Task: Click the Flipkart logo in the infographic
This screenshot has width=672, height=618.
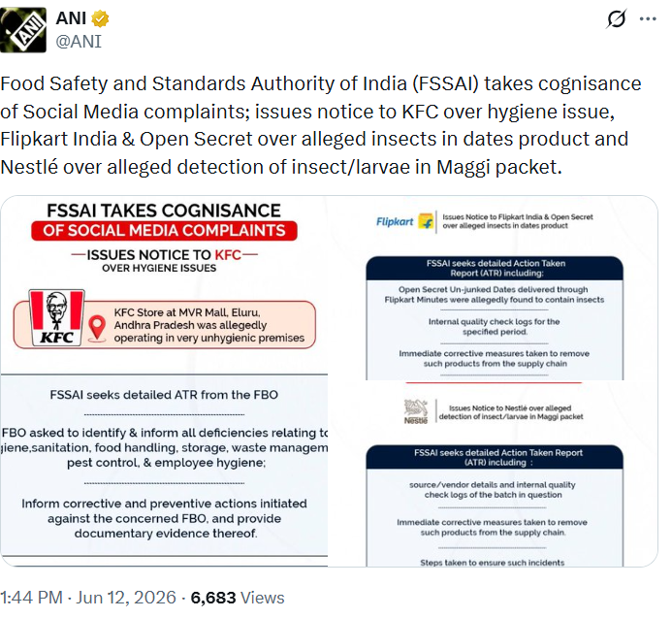Action: (x=404, y=222)
